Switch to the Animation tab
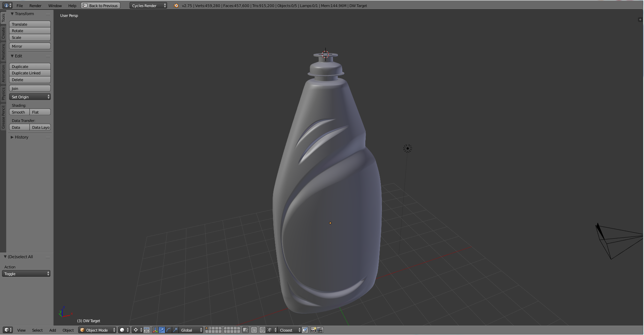644x335 pixels. (x=3, y=74)
